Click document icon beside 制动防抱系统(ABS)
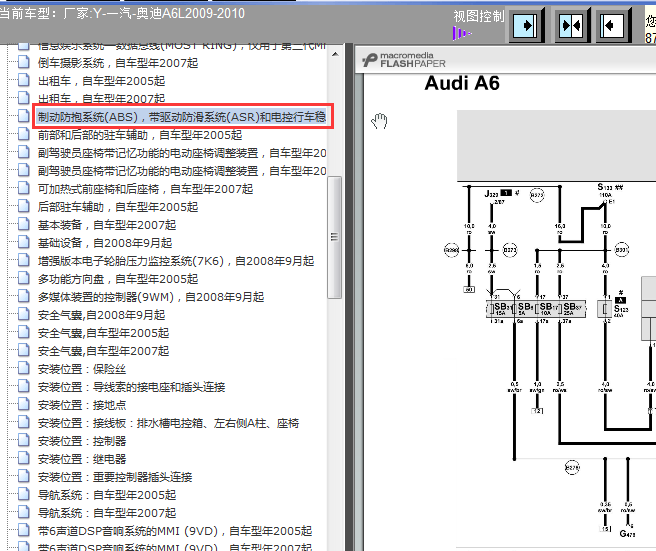656x551 pixels. point(24,116)
